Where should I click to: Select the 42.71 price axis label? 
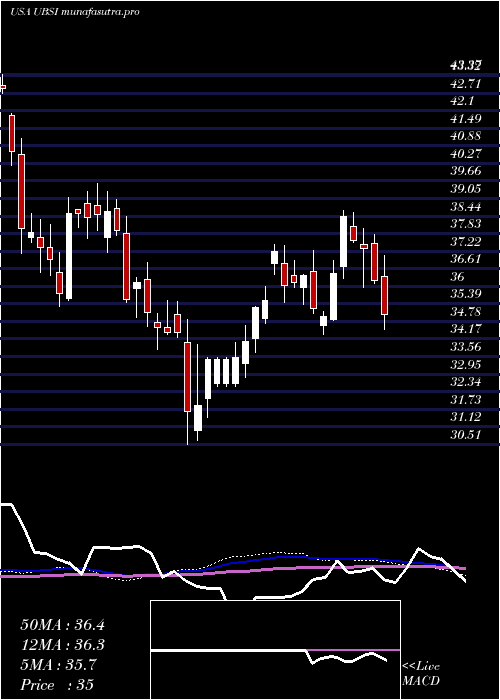tap(466, 83)
